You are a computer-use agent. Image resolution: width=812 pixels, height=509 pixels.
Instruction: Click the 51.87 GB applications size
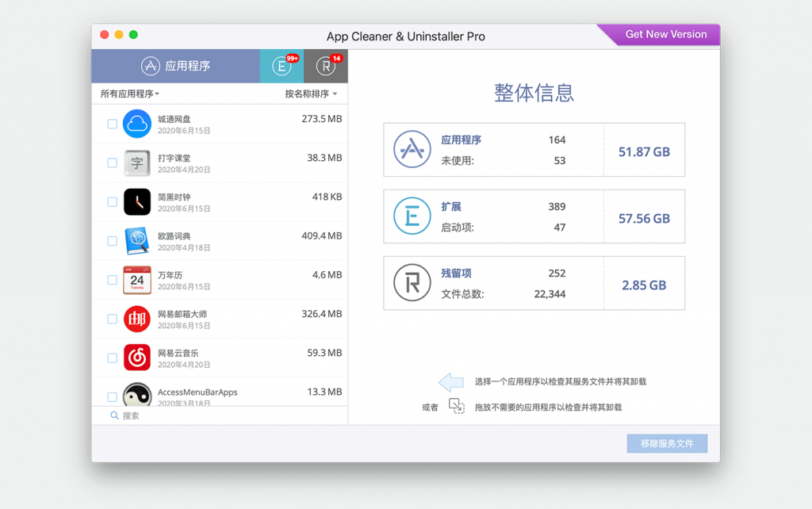click(644, 151)
